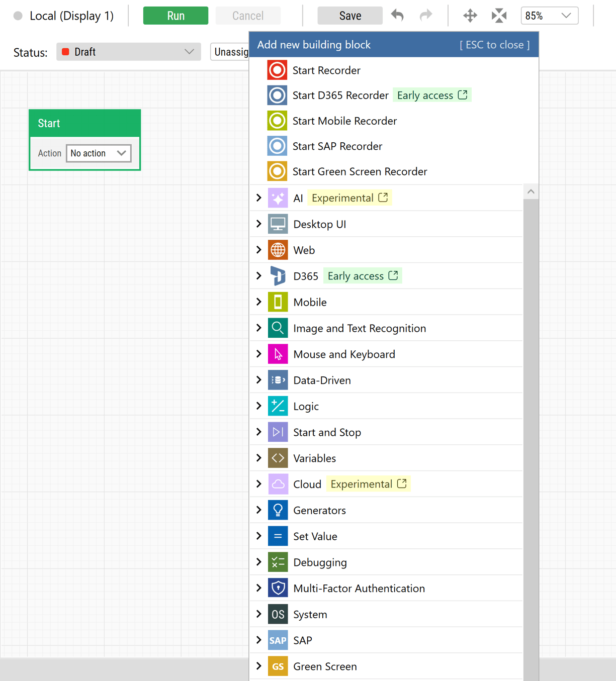The height and width of the screenshot is (681, 616).
Task: Expand the Logic category
Action: pos(258,406)
